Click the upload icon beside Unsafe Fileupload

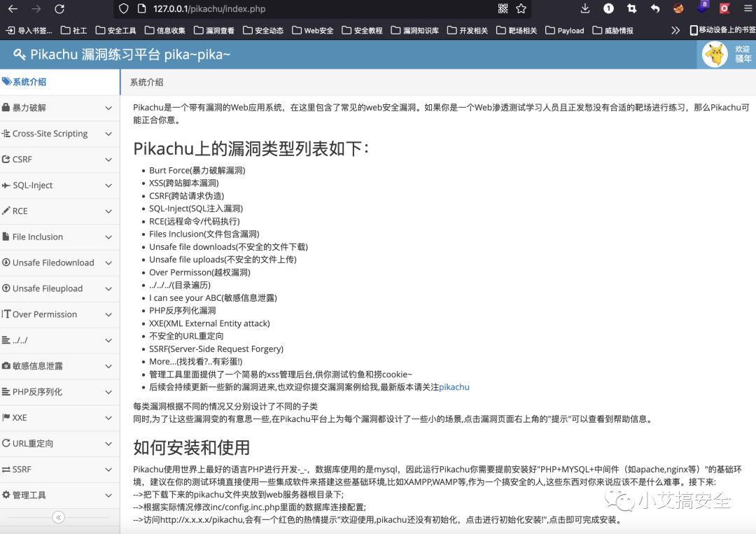coord(6,288)
